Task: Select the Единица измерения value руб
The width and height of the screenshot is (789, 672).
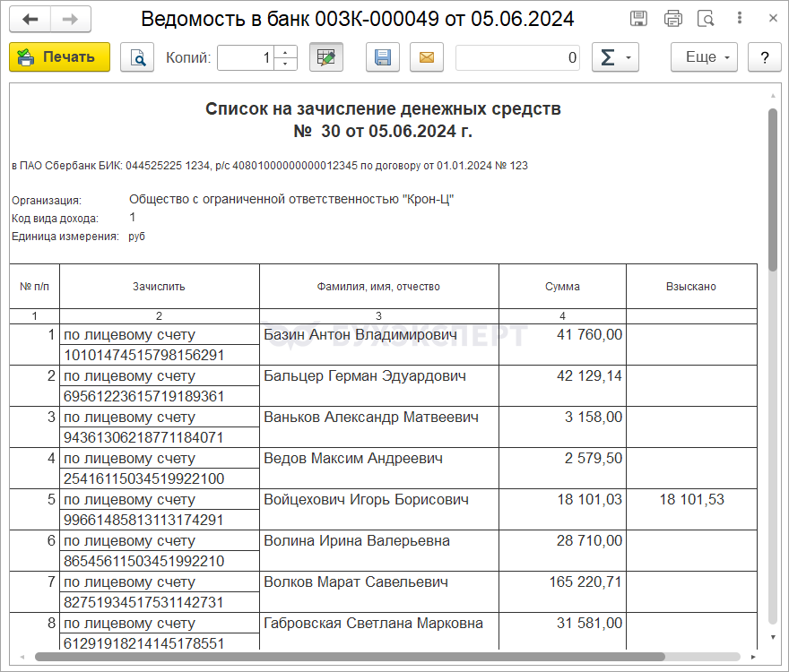Action: point(137,237)
